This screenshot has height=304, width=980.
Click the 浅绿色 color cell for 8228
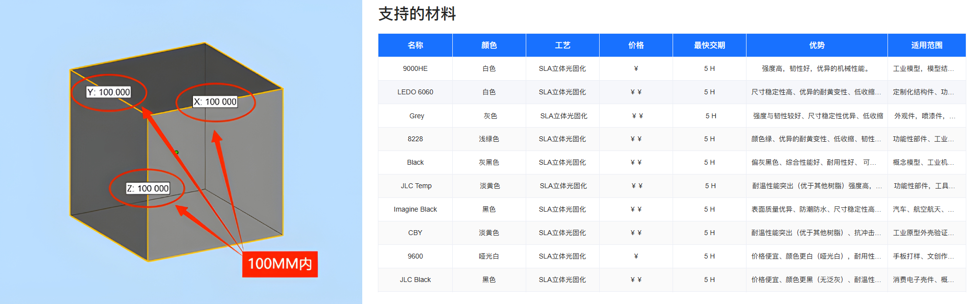489,139
